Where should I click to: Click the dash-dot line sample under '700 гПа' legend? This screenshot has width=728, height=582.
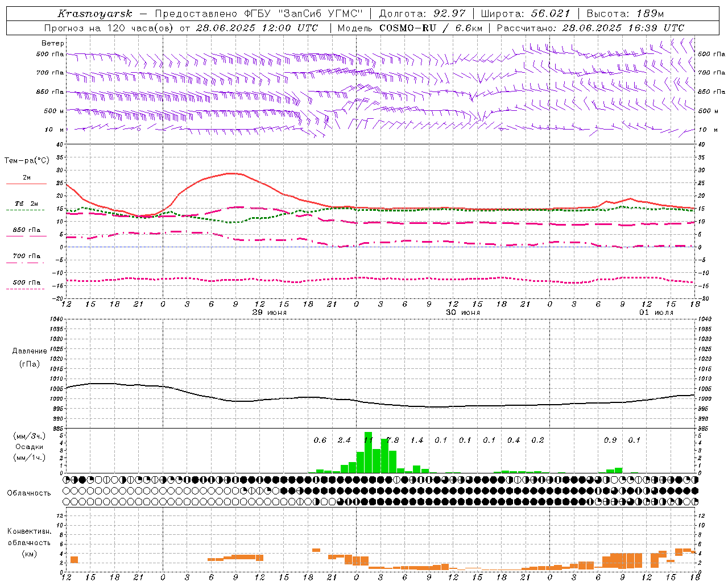point(26,263)
